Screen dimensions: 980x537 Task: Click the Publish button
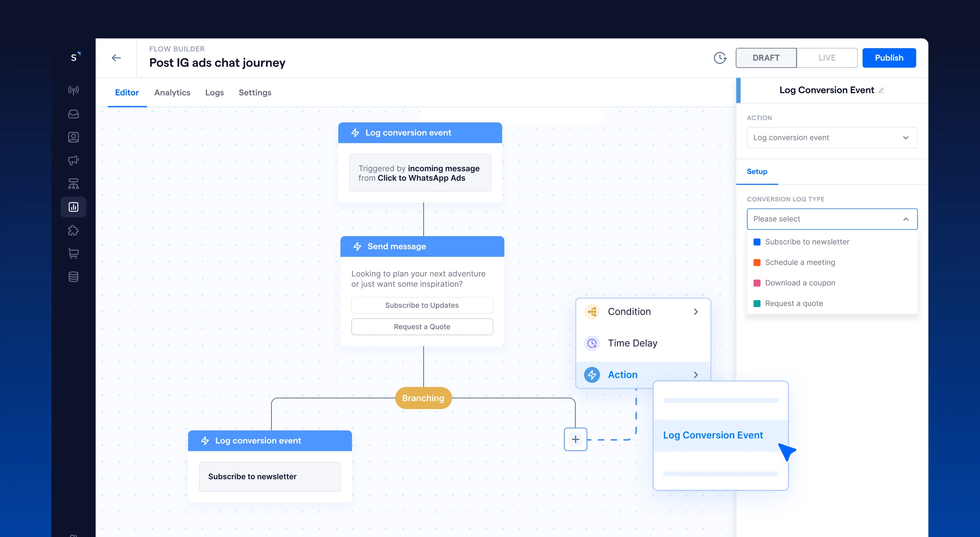889,58
